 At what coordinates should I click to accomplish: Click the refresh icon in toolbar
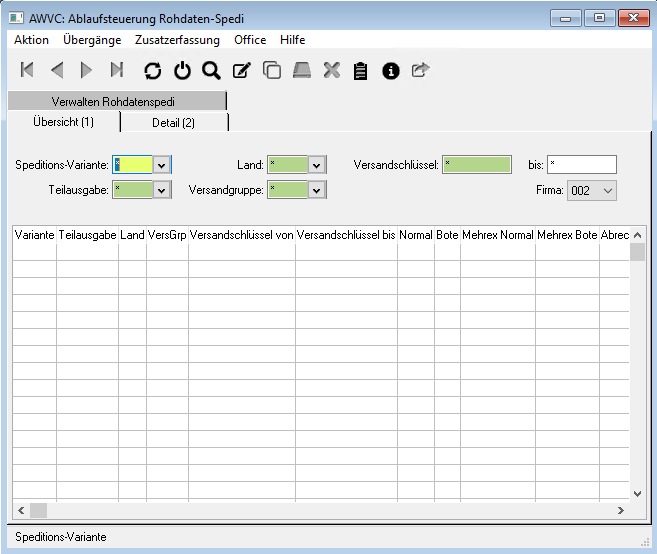(x=152, y=70)
